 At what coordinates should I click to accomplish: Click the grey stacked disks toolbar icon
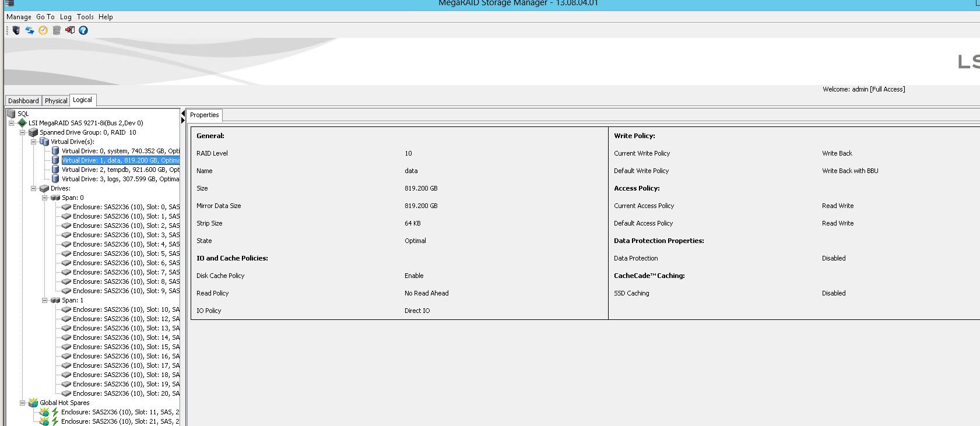57,30
